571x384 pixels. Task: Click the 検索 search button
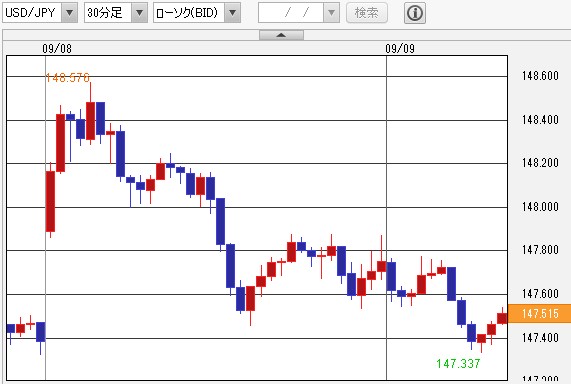[367, 13]
